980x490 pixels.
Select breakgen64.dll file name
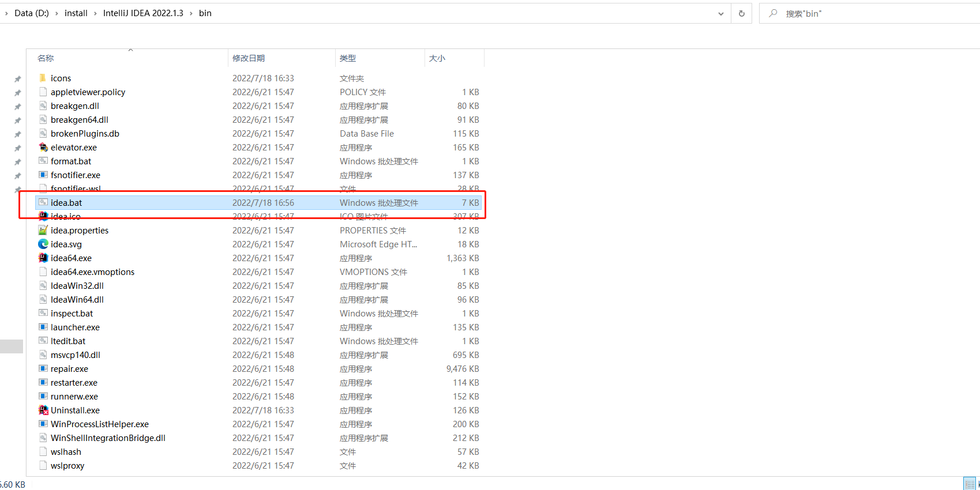click(x=80, y=119)
